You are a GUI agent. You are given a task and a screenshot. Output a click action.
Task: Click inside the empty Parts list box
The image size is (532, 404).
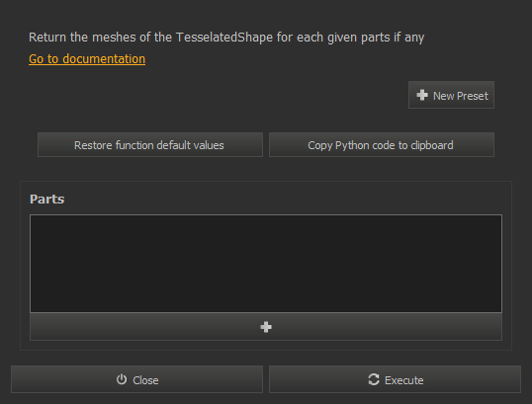pyautogui.click(x=266, y=264)
